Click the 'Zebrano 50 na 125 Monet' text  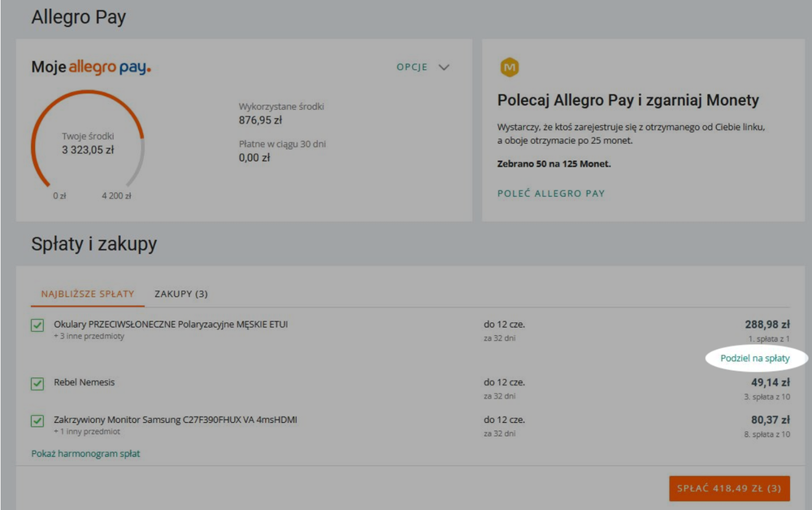(554, 163)
